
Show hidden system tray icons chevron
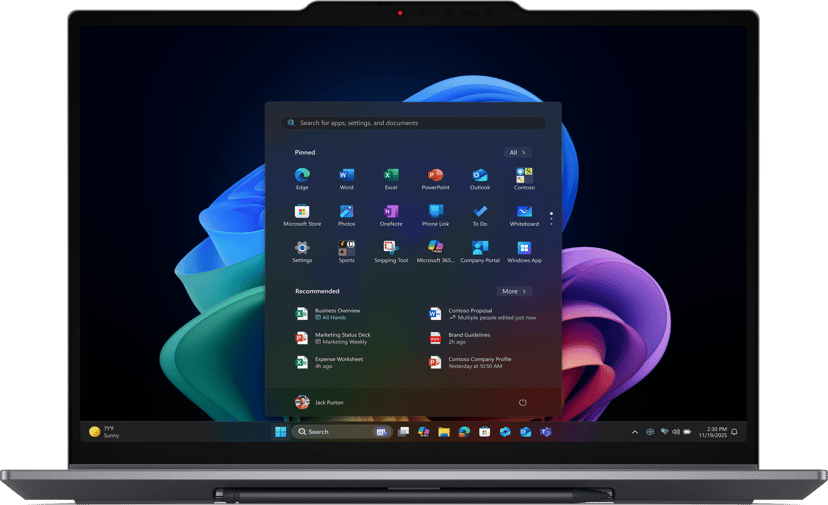[635, 432]
